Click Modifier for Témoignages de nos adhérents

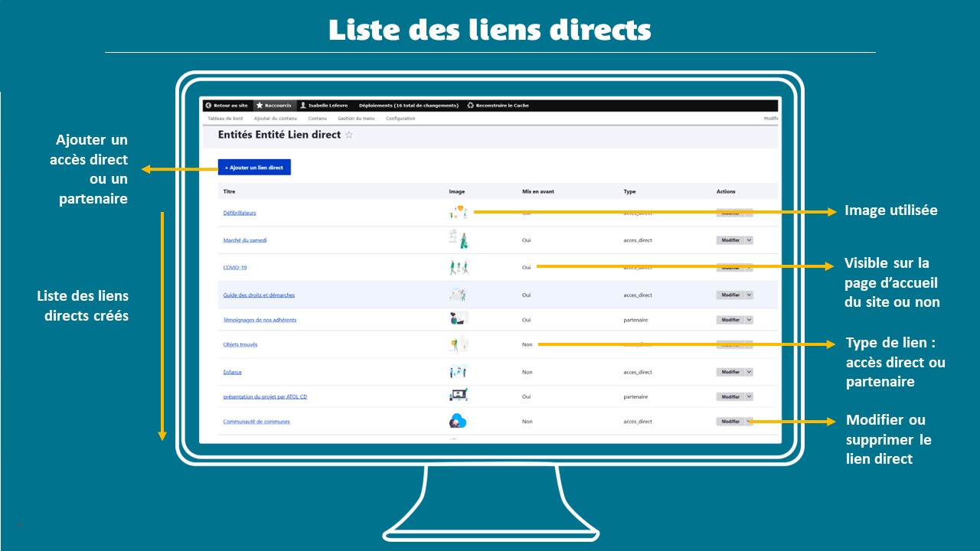[730, 320]
